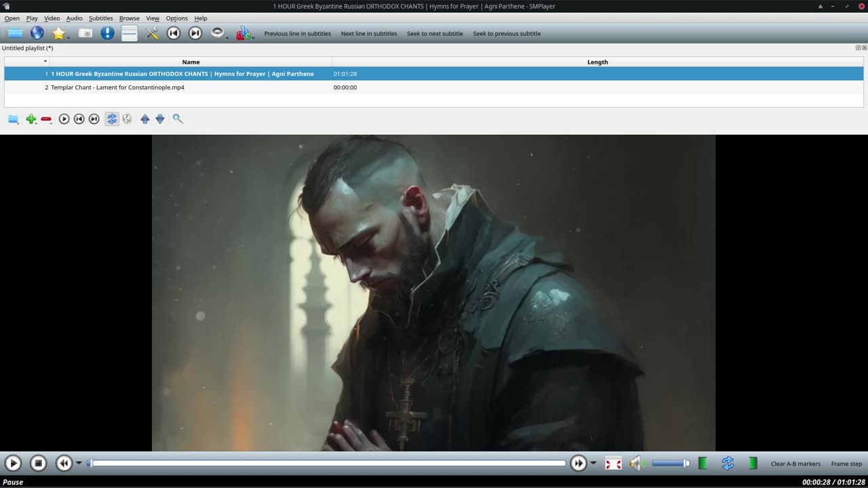Viewport: 868px width, 488px height.
Task: Click the seek bar timeline
Action: 326,464
